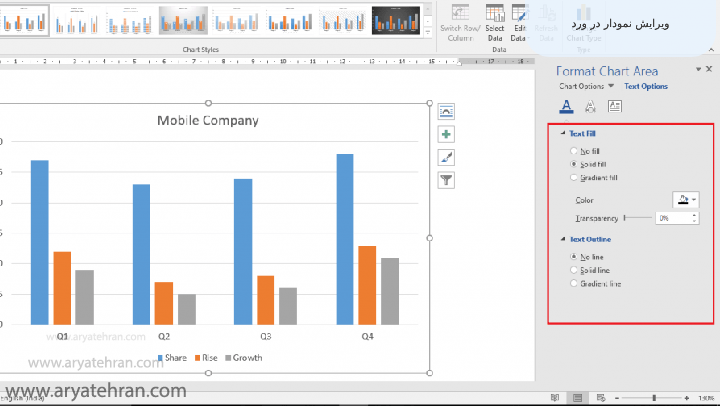Click the Select Data ribbon icon
720x406 pixels.
(x=494, y=20)
